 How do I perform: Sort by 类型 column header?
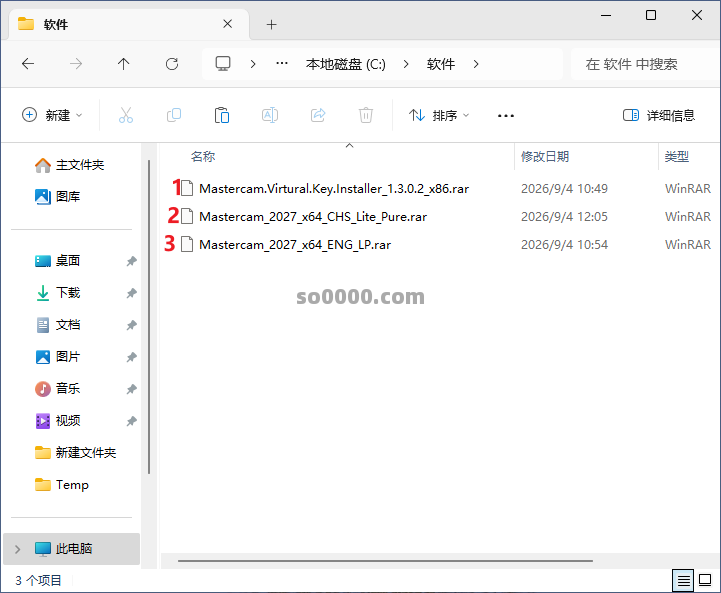[x=676, y=157]
